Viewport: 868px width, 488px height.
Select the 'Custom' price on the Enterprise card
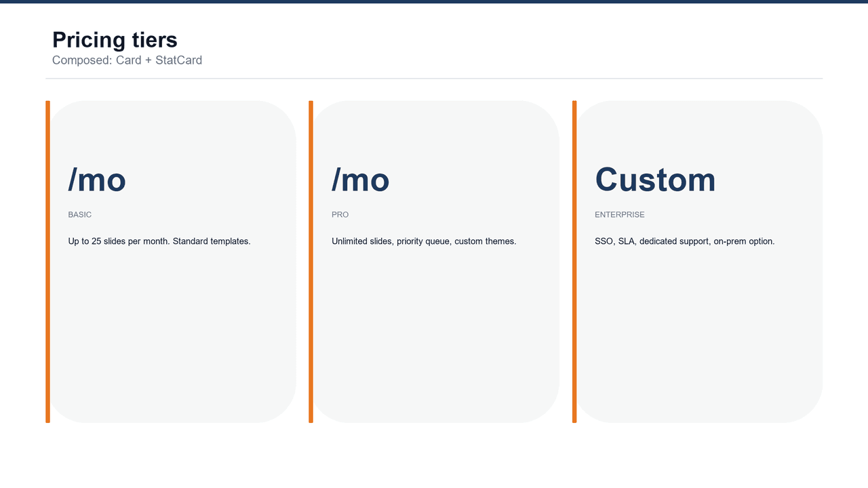click(655, 180)
